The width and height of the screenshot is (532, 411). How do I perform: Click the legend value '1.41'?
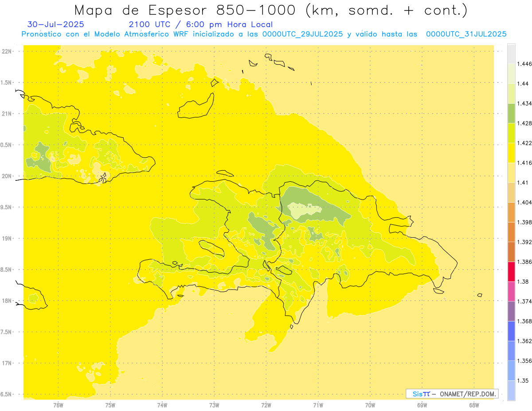522,183
